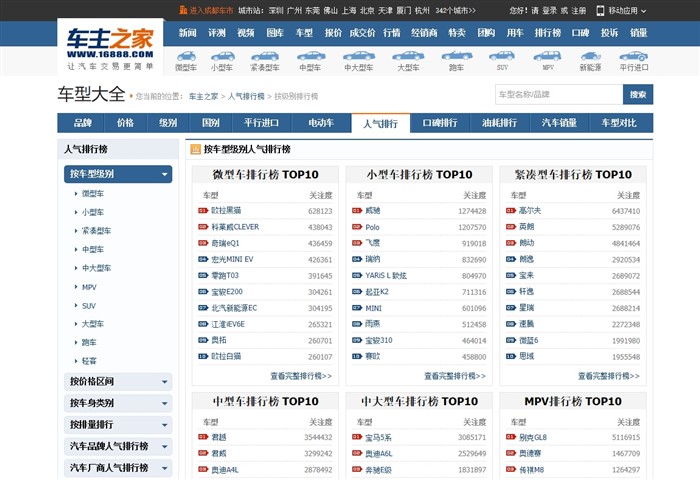Open the 移动应用 dropdown arrow
Viewport: 700px width, 480px height.
[x=643, y=11]
